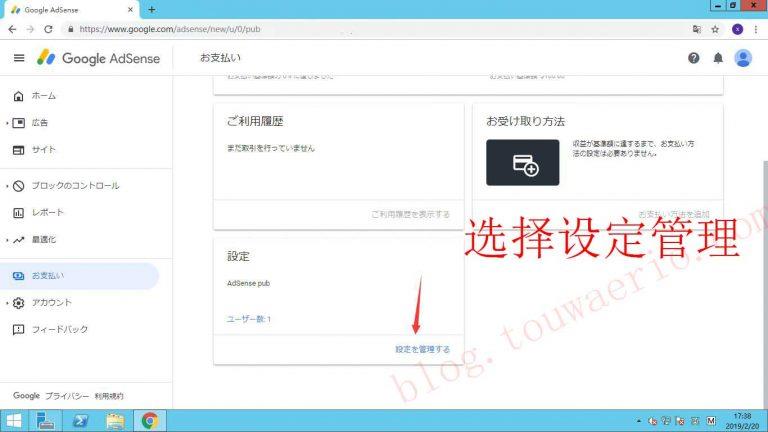This screenshot has width=768, height=432.
Task: Click the add payment card thumbnail
Action: pos(523,163)
